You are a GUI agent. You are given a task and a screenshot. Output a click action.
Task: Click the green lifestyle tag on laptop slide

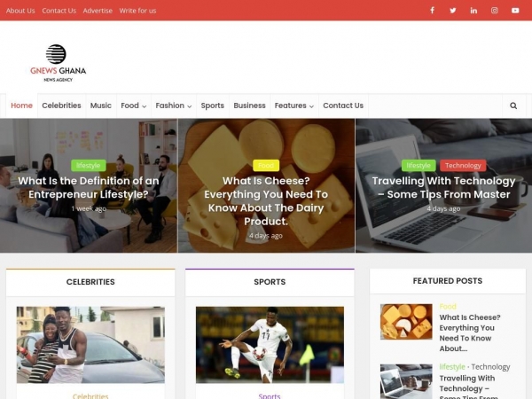click(x=419, y=166)
